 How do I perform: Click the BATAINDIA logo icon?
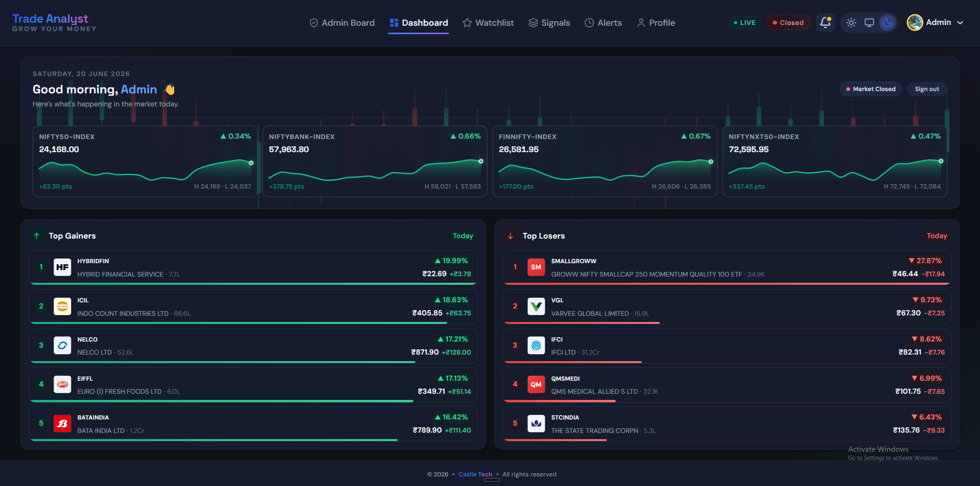tap(62, 423)
